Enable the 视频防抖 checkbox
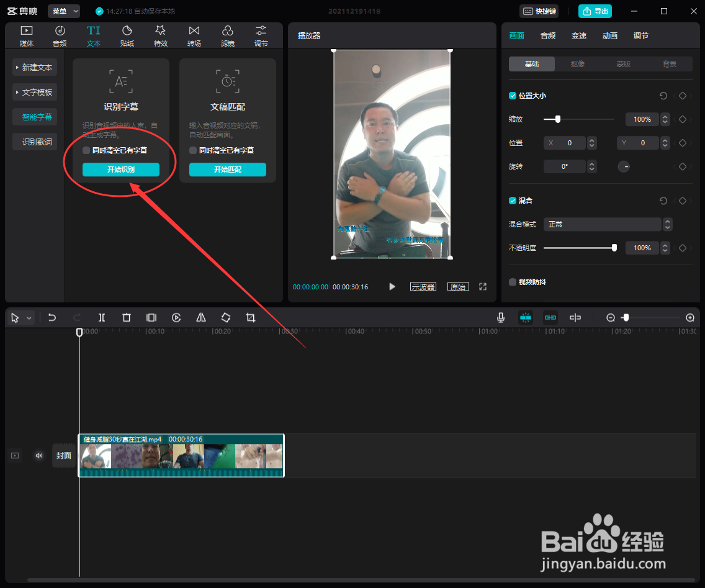This screenshot has width=705, height=588. click(513, 282)
